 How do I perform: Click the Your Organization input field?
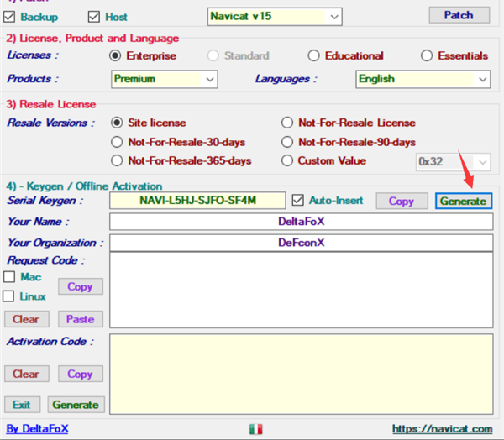pyautogui.click(x=302, y=243)
